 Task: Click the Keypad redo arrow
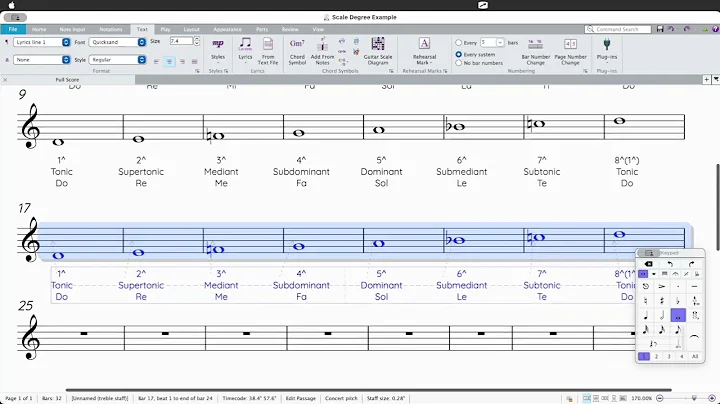(691, 264)
